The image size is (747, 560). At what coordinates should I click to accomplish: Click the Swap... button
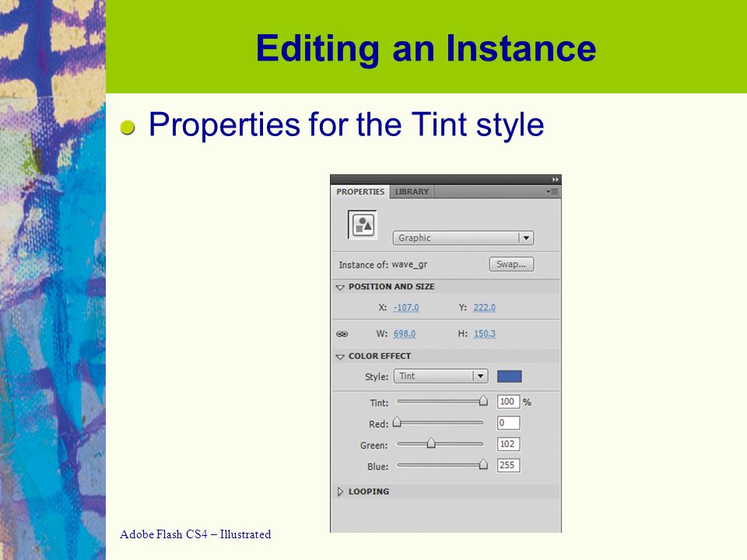coord(511,264)
